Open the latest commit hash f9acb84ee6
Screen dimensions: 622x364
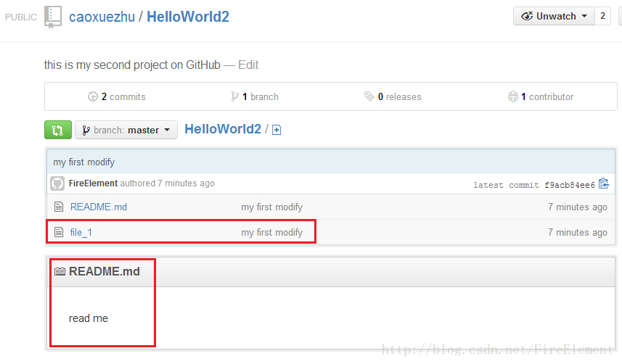tap(570, 185)
